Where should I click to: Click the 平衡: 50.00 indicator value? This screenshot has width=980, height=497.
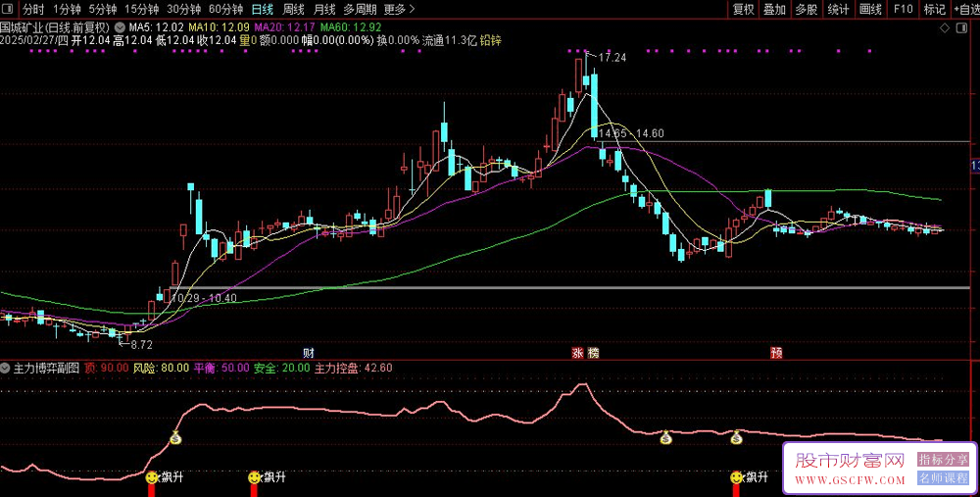[221, 368]
